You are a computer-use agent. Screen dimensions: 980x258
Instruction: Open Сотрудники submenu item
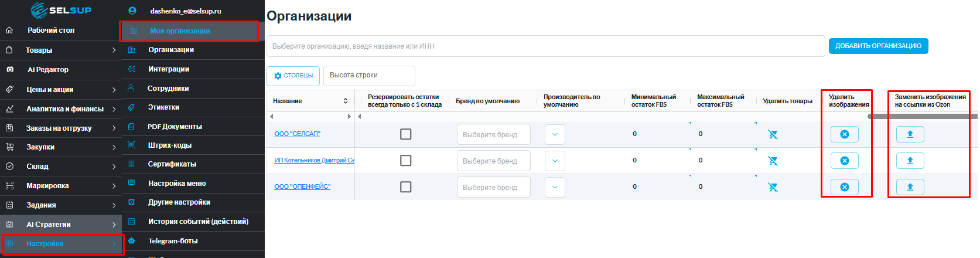click(168, 89)
